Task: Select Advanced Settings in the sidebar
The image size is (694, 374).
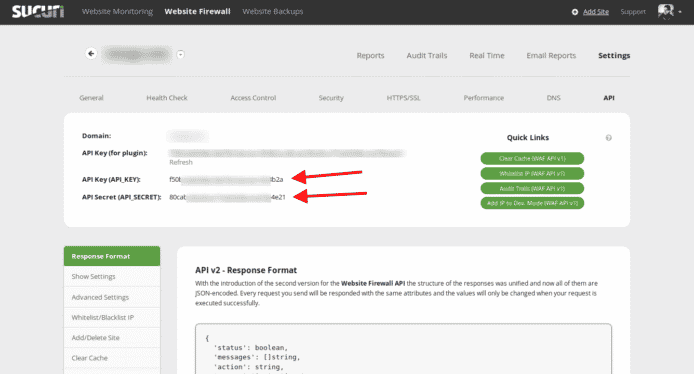Action: coord(112,297)
